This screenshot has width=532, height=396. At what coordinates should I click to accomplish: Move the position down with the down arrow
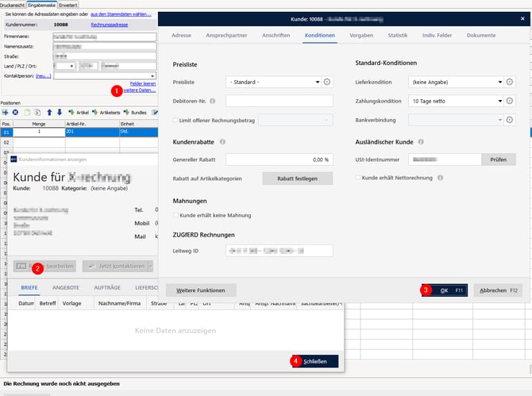click(60, 112)
